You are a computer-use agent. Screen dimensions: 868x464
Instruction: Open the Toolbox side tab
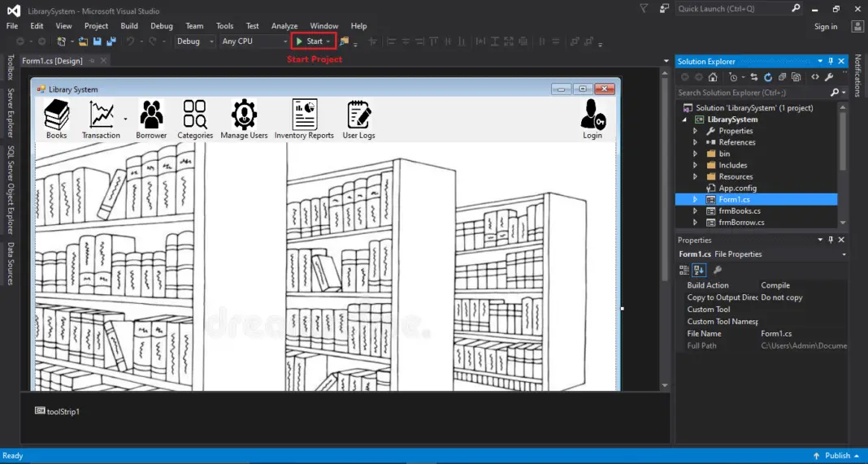(10, 67)
